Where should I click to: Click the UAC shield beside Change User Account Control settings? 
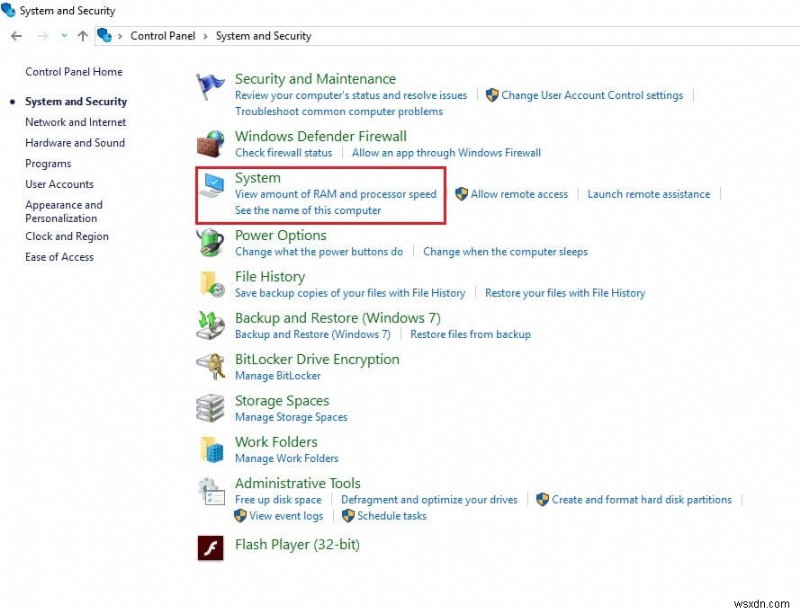(x=492, y=95)
